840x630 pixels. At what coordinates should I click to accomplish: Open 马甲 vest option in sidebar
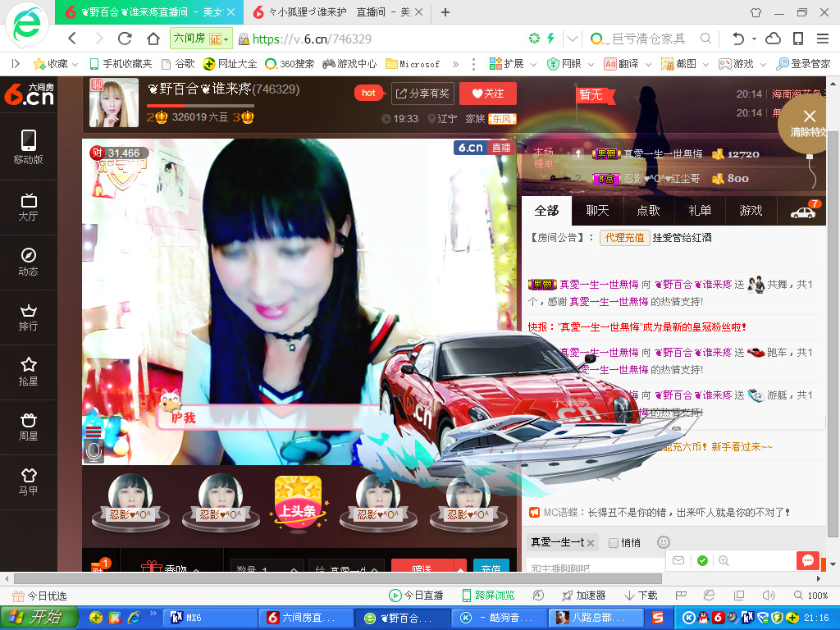click(x=29, y=482)
